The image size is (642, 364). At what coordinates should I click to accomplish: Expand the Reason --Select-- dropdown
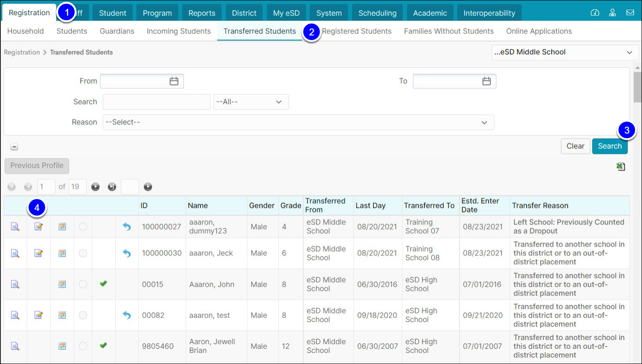point(298,122)
